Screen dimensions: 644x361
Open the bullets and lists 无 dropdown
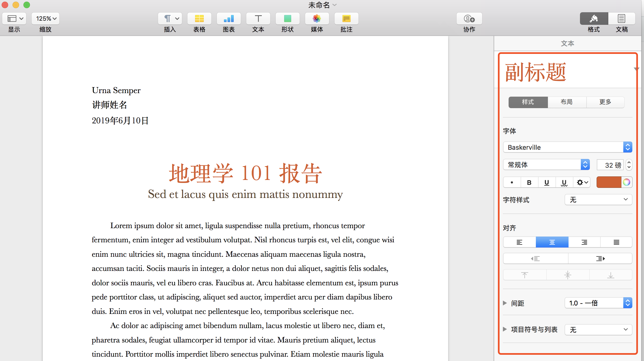tap(598, 330)
